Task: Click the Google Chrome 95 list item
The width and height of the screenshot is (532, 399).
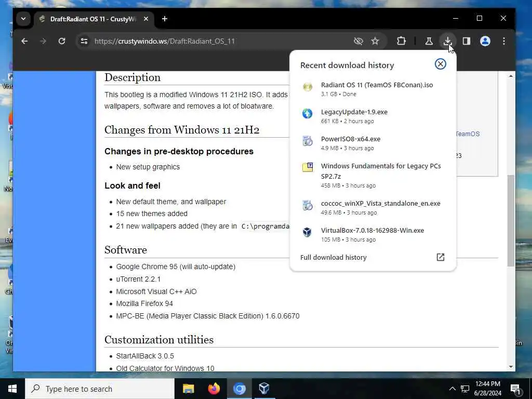Action: coord(176,267)
